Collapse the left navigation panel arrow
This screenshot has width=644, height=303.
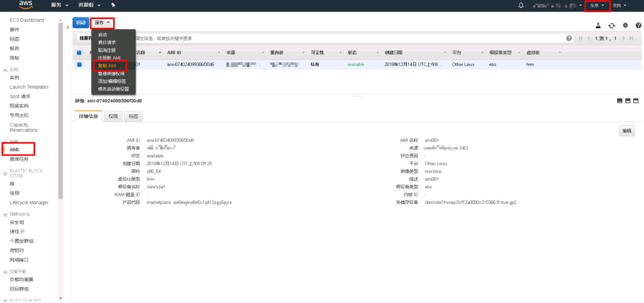(x=67, y=28)
